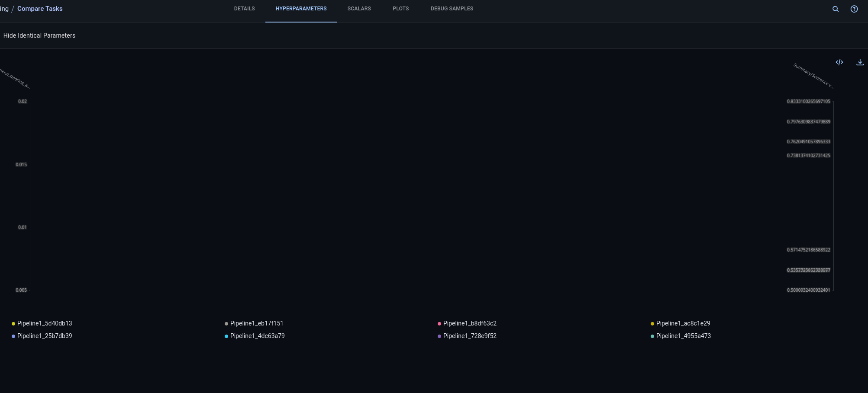Image resolution: width=868 pixels, height=393 pixels.
Task: Download the parallel coordinates plot
Action: pos(860,62)
